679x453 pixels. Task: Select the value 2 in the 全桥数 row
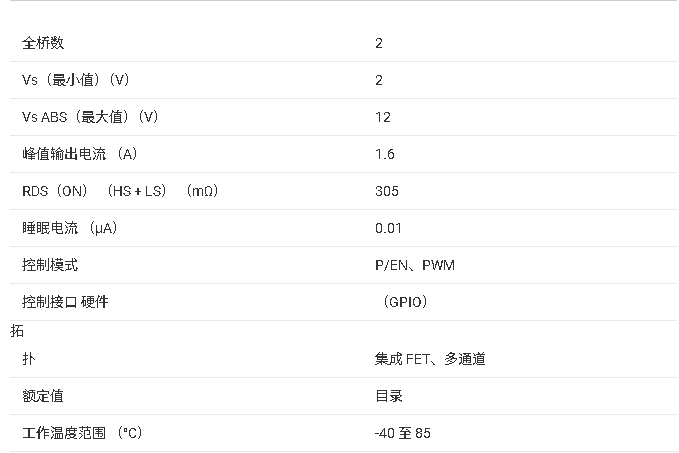tap(379, 43)
